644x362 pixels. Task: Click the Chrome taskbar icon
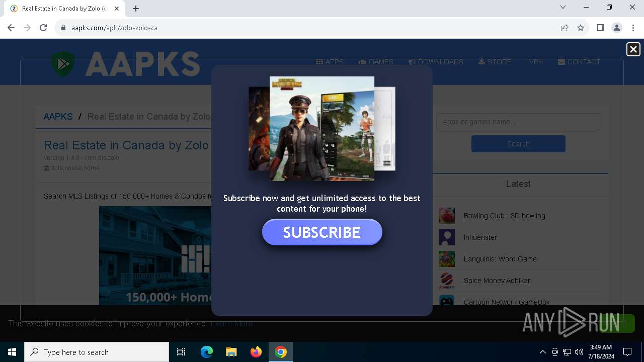click(x=281, y=352)
